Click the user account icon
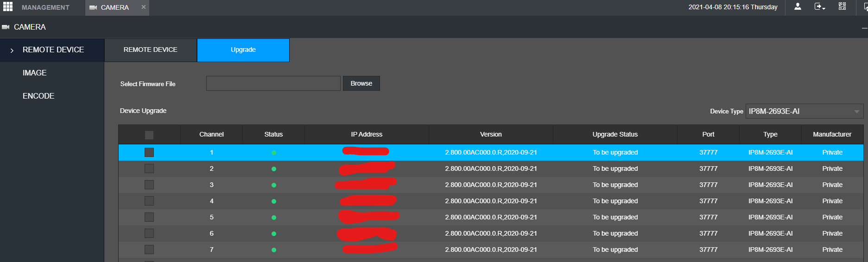 pyautogui.click(x=798, y=6)
